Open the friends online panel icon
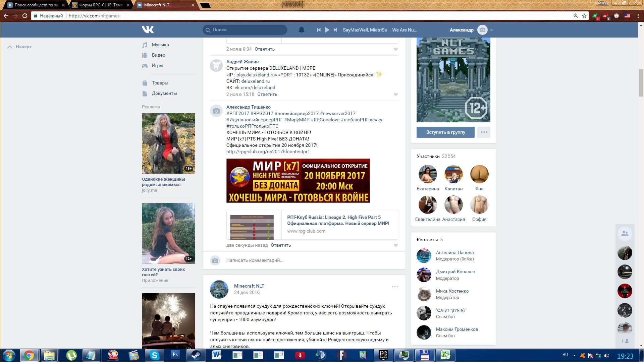This screenshot has width=644, height=362. (625, 234)
